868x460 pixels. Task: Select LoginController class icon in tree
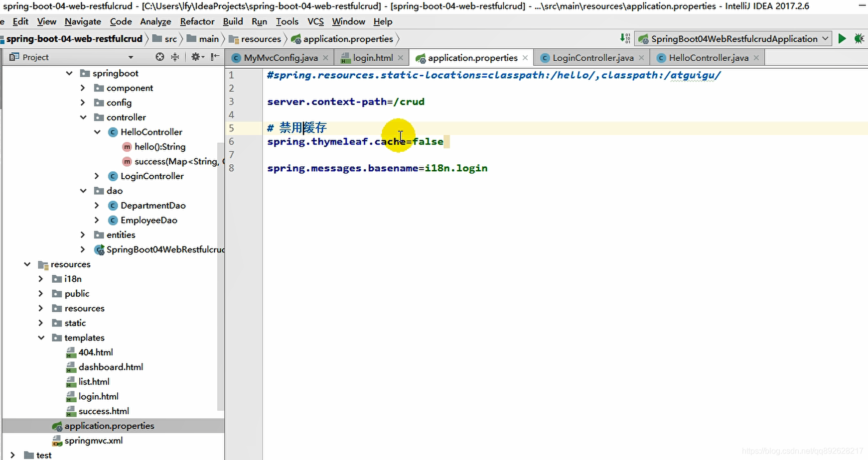click(x=113, y=176)
